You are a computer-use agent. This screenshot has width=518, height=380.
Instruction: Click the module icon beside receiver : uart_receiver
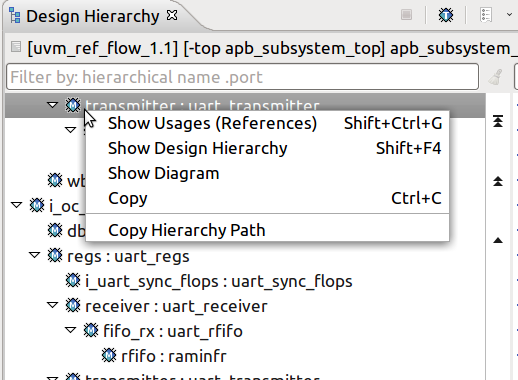pyautogui.click(x=73, y=305)
